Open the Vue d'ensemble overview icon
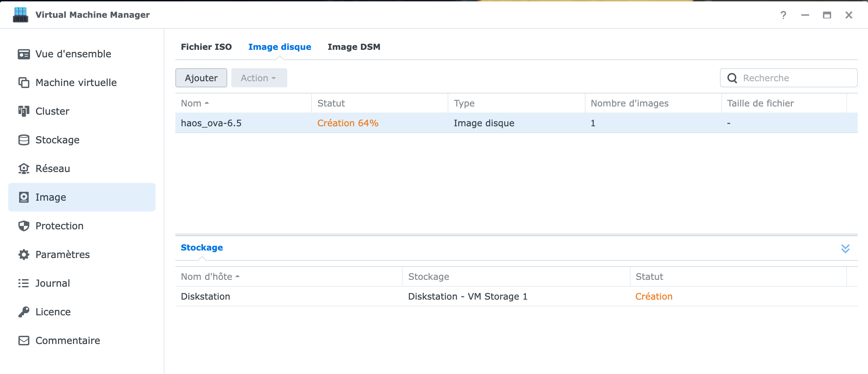Screen dimensions: 868x374 [24, 54]
